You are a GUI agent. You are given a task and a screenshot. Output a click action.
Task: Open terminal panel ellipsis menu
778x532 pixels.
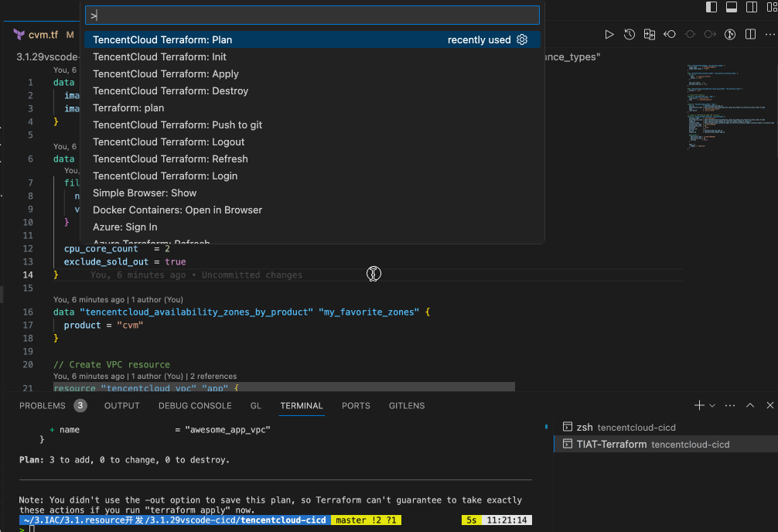(730, 405)
